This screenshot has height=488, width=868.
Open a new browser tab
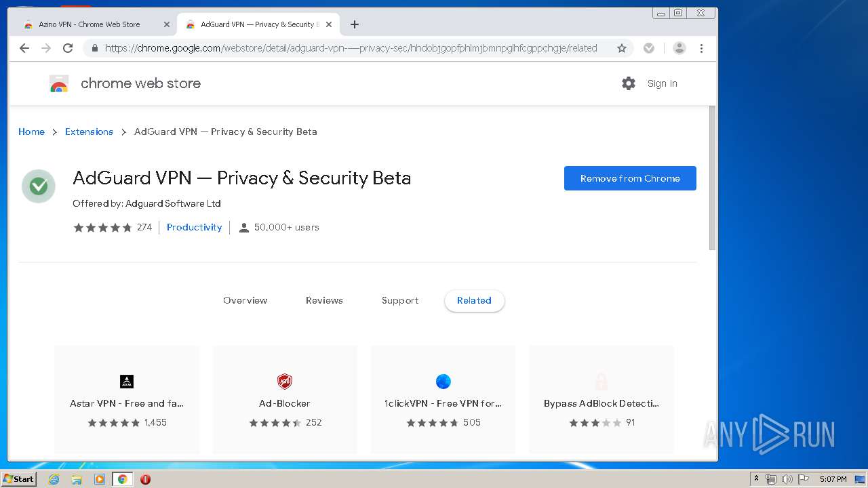coord(354,24)
